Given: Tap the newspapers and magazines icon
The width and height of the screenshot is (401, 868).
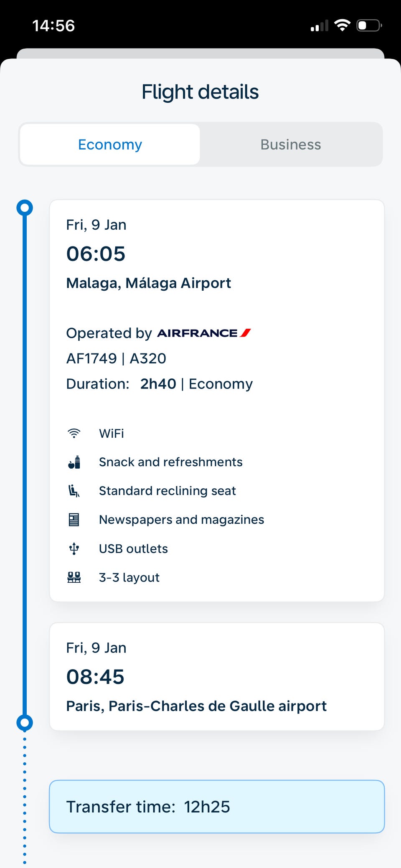Looking at the screenshot, I should 74,520.
